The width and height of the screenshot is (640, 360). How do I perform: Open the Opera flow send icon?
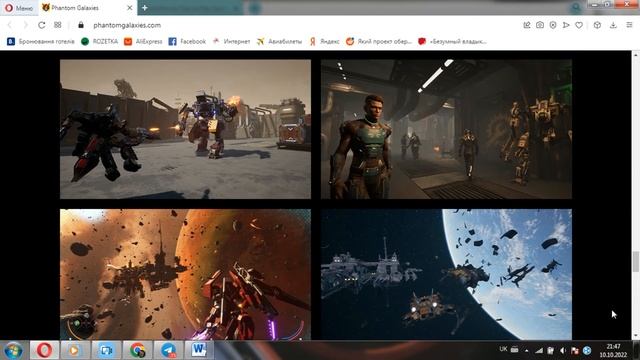point(566,25)
